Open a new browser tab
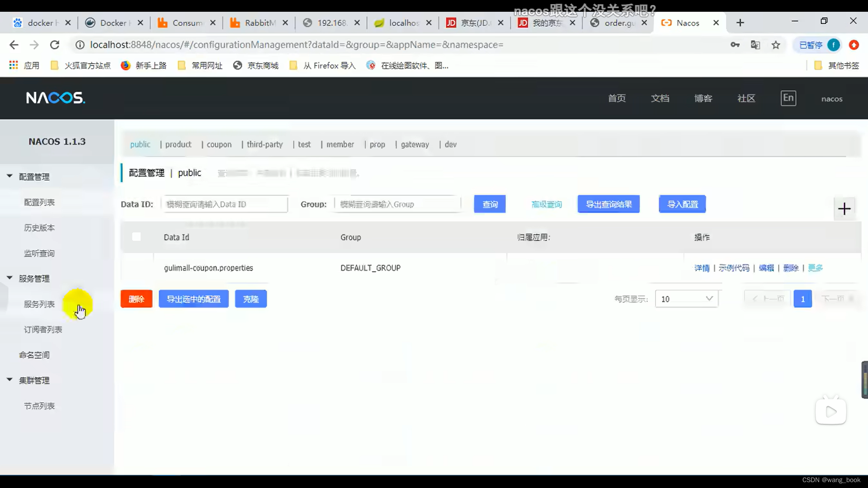Screen dimensions: 868x488 (740, 23)
